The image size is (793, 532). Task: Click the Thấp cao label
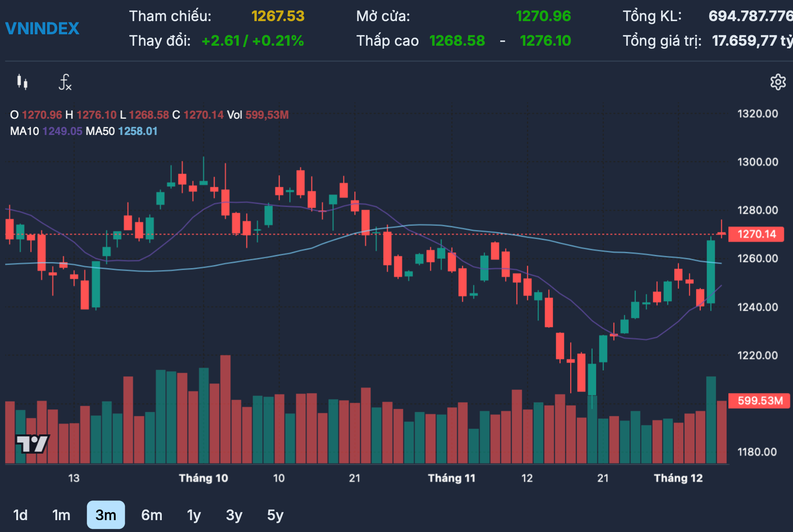387,41
